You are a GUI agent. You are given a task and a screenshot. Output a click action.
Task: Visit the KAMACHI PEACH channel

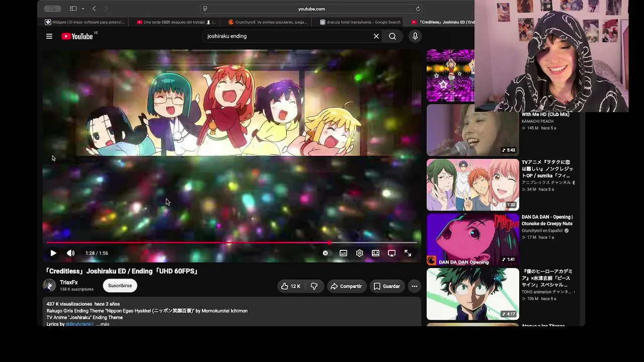tap(537, 121)
